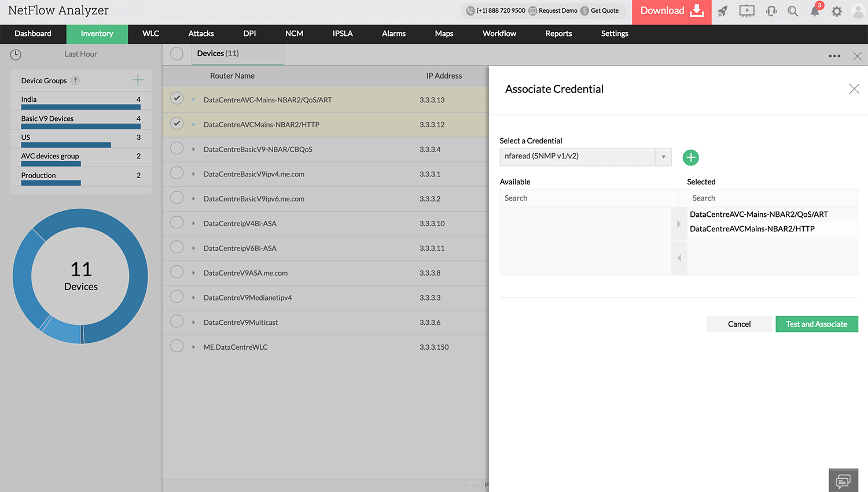The width and height of the screenshot is (868, 492).
Task: Click the devices donut chart
Action: click(x=80, y=276)
